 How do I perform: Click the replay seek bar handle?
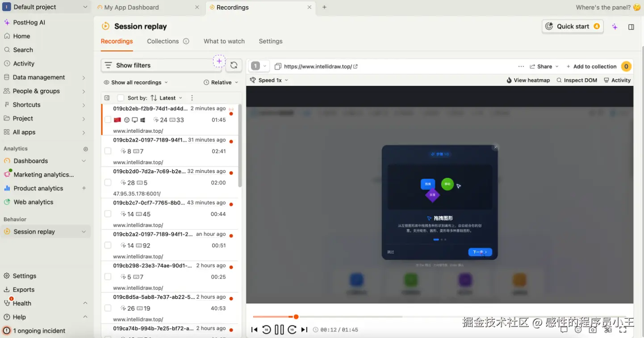coord(296,317)
